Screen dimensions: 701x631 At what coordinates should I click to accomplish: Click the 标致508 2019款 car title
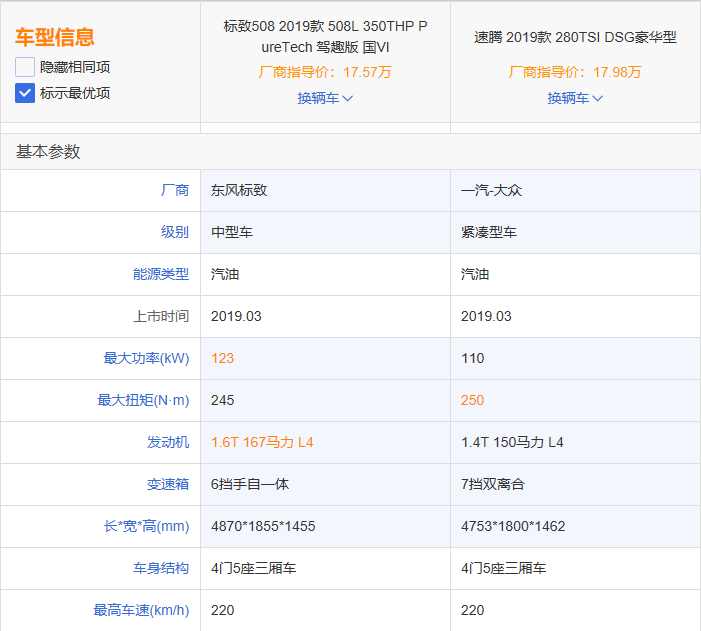(325, 36)
